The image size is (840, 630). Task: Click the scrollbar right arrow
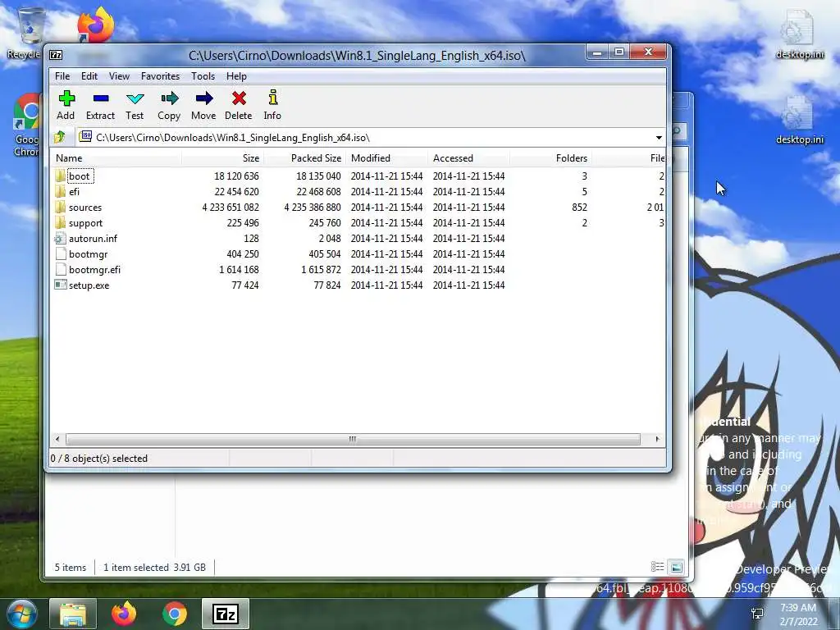pos(657,439)
